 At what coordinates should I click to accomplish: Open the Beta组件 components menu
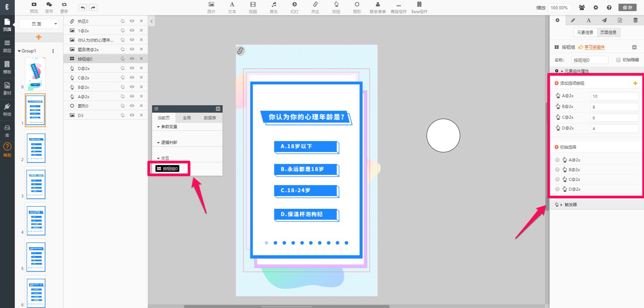point(419,7)
